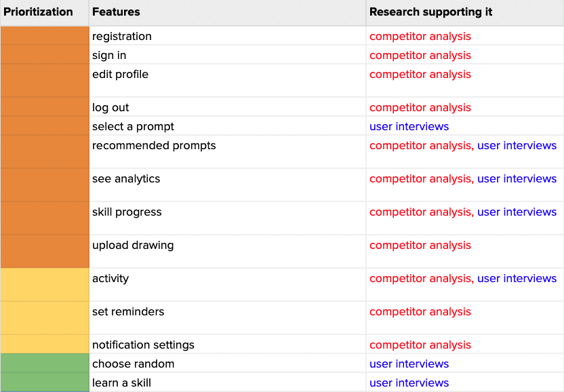The width and height of the screenshot is (564, 392).
Task: Select the edit profile cell
Action: coord(121,75)
